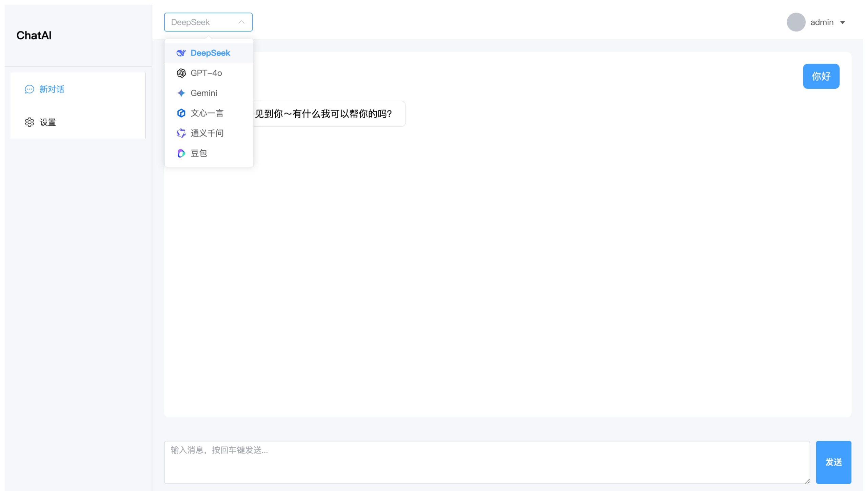Viewport: 868px width, 491px height.
Task: Click the ChatAI title logo
Action: pos(34,35)
